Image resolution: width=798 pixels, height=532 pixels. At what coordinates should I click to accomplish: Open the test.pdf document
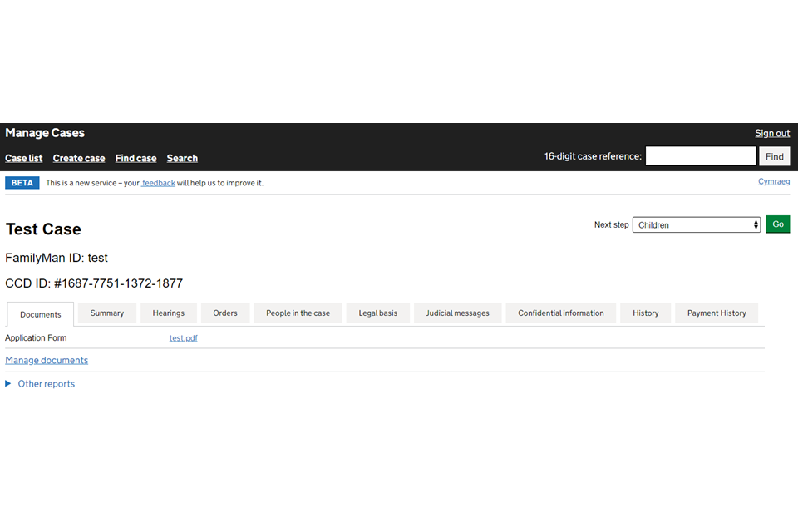click(x=184, y=338)
